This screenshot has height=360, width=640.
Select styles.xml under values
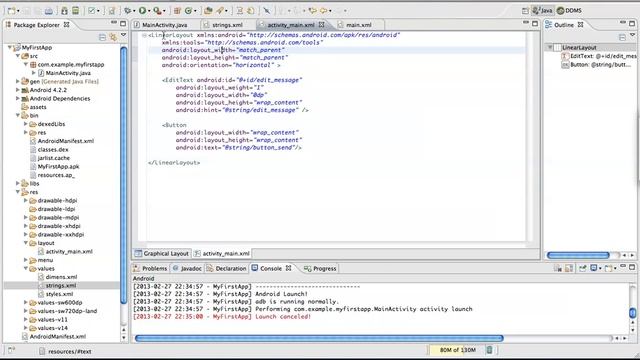[x=56, y=294]
